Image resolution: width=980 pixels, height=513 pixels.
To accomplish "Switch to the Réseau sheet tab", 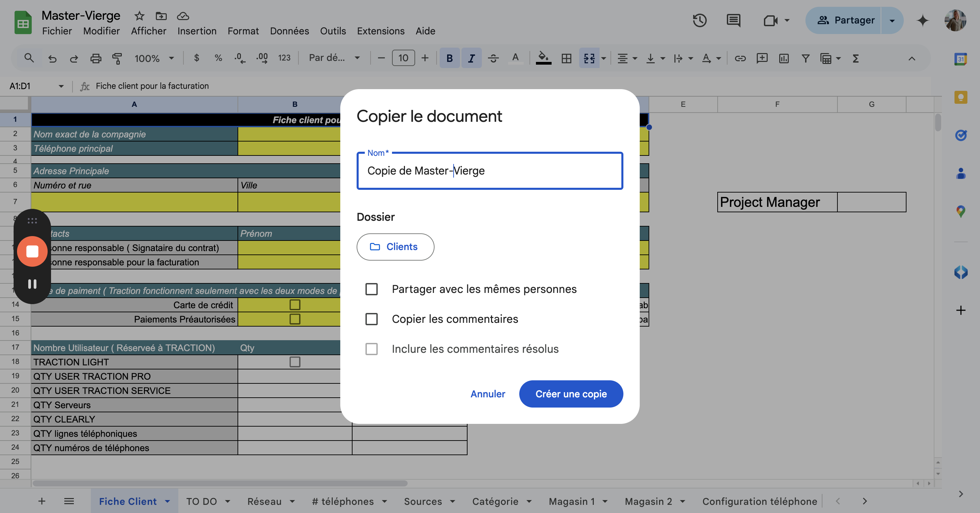I will (x=264, y=501).
